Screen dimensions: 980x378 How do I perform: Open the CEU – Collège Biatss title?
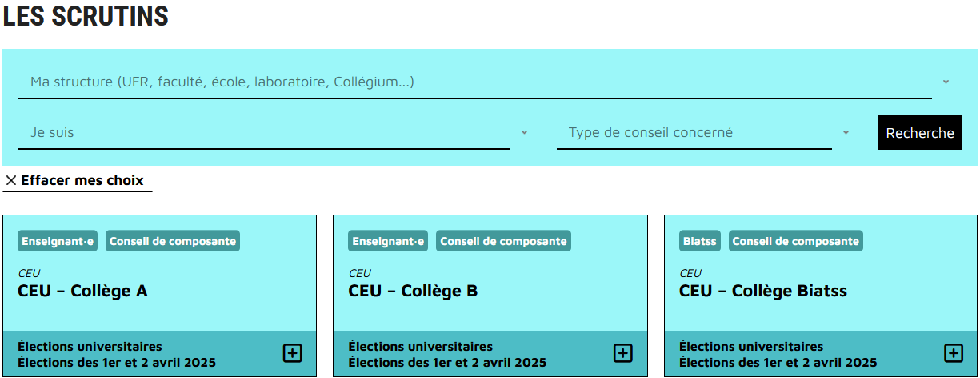[x=762, y=291]
